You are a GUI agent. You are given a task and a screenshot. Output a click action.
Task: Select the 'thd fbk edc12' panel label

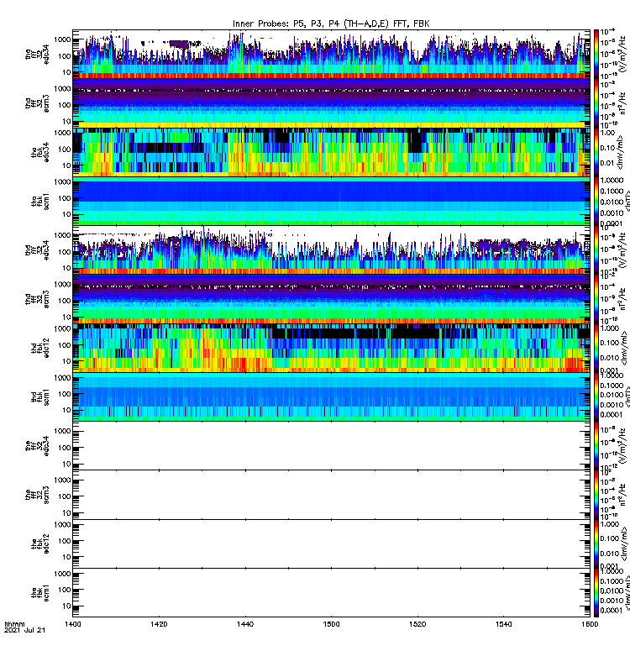pos(40,349)
